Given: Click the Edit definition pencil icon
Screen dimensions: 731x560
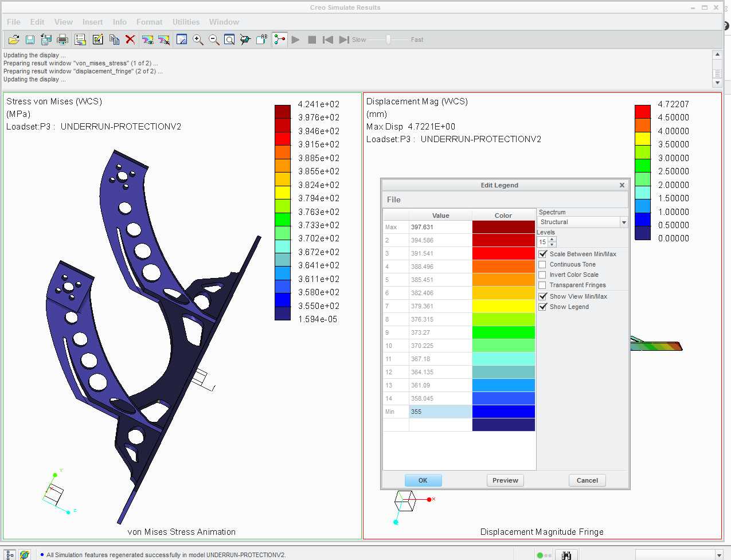Looking at the screenshot, I should [x=97, y=40].
